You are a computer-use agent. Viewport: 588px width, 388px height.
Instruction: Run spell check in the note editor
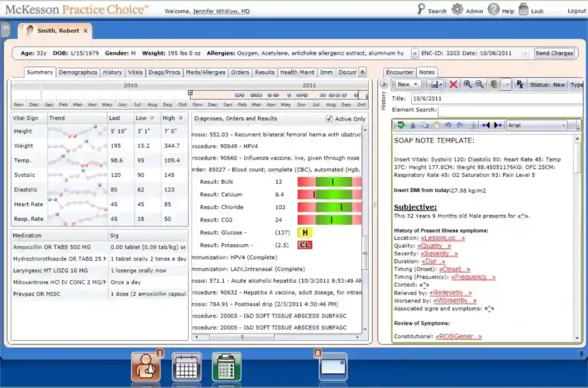[x=401, y=125]
